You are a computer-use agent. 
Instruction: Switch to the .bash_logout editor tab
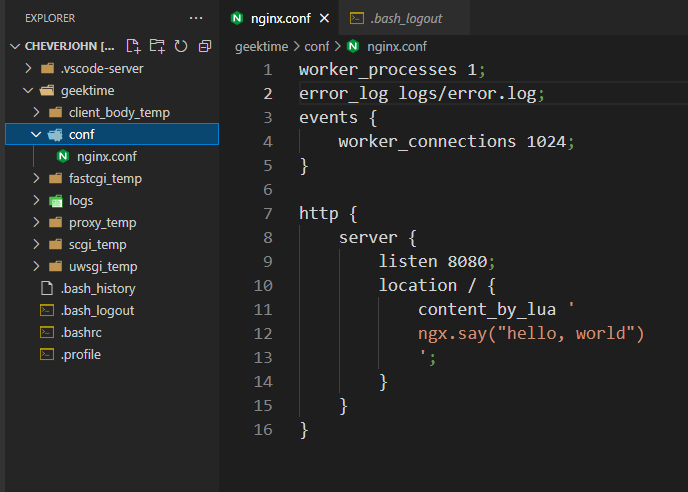[406, 18]
